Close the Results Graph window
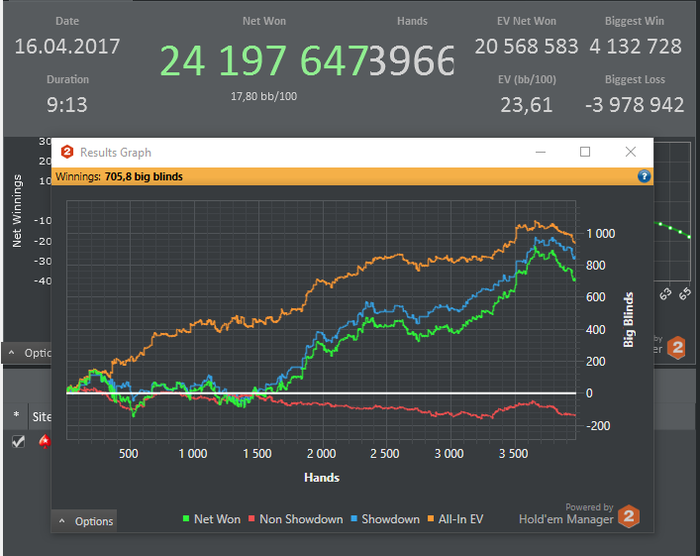The image size is (700, 556). pyautogui.click(x=630, y=152)
